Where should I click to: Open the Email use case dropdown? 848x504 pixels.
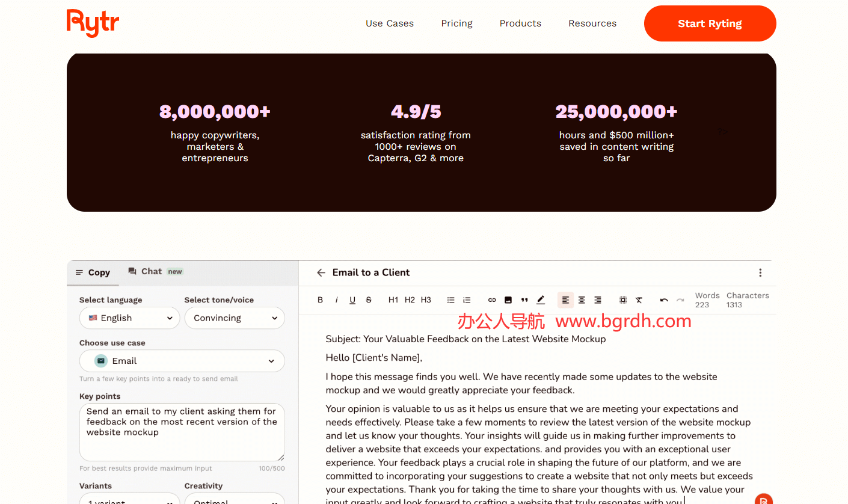[x=182, y=361]
